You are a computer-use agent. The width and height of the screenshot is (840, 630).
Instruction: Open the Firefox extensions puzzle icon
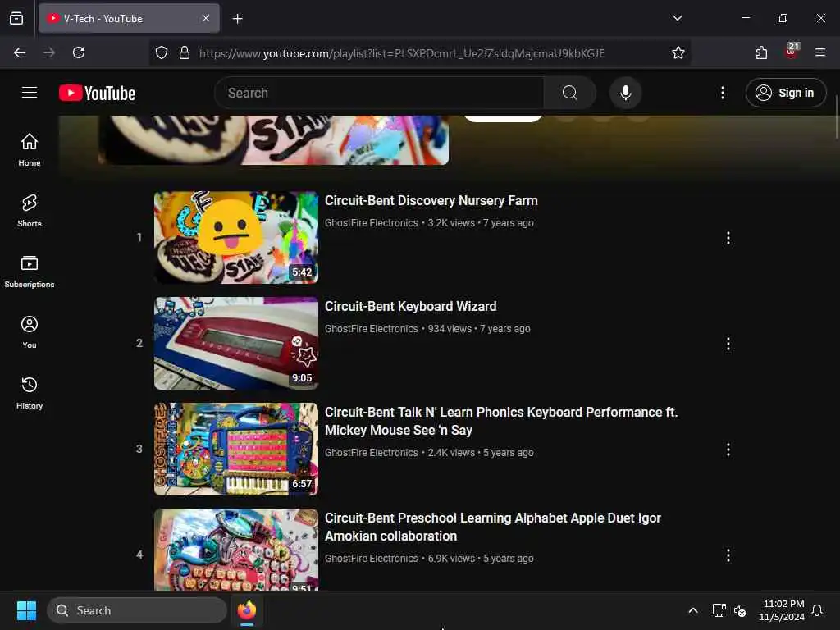(761, 52)
